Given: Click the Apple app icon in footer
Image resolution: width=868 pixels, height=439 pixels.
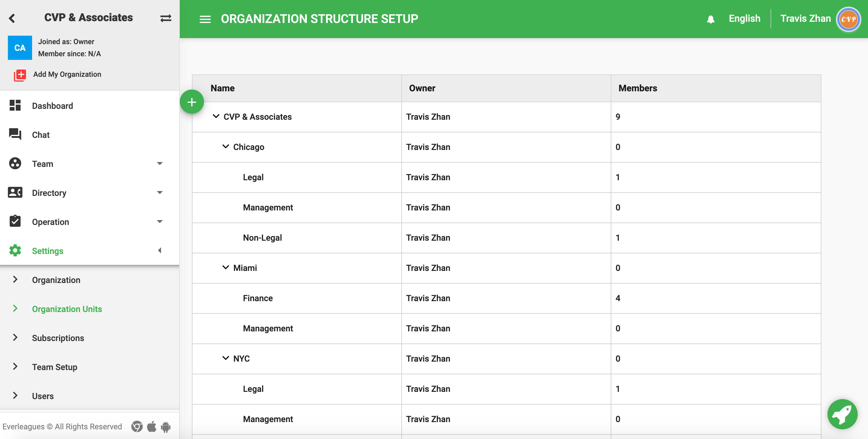Looking at the screenshot, I should point(152,427).
